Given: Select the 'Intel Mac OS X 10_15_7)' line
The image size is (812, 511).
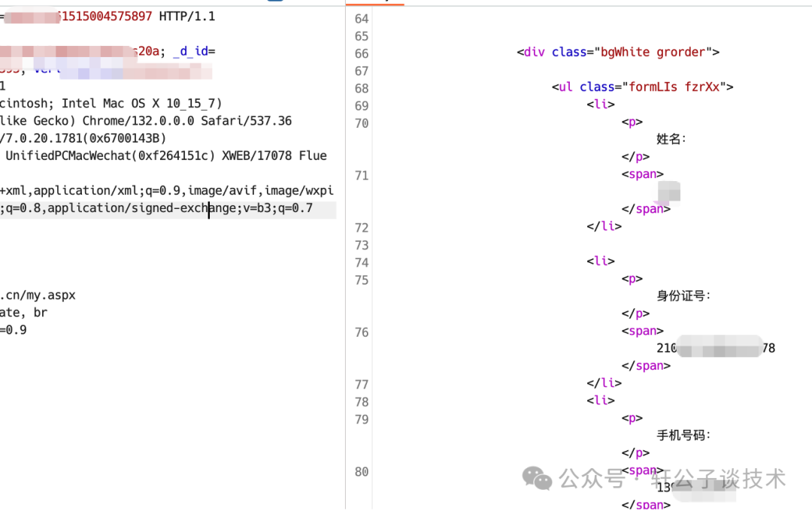Looking at the screenshot, I should [111, 104].
